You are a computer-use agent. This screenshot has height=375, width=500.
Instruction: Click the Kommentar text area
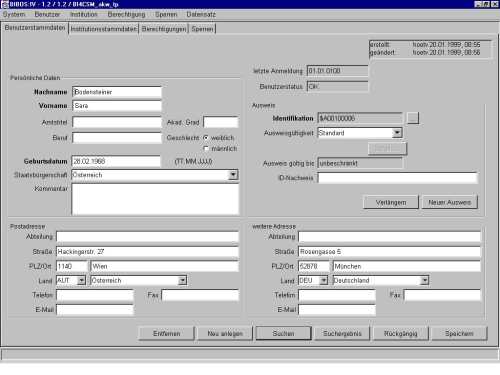pos(155,199)
